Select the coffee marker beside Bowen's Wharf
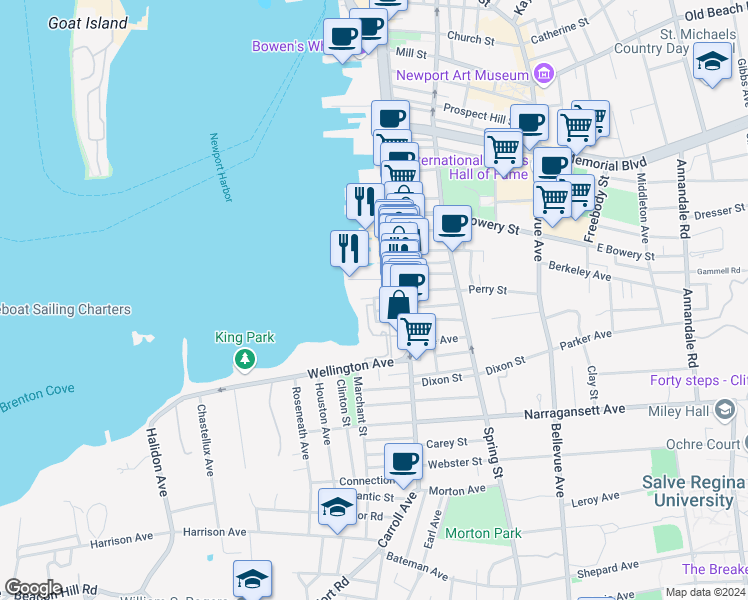Screen dimensions: 748x600 (343, 38)
